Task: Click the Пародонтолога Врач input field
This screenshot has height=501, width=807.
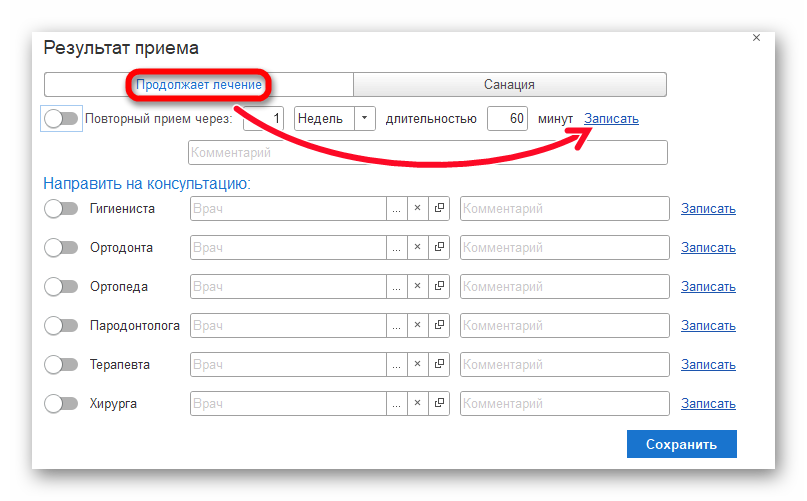Action: tap(288, 325)
